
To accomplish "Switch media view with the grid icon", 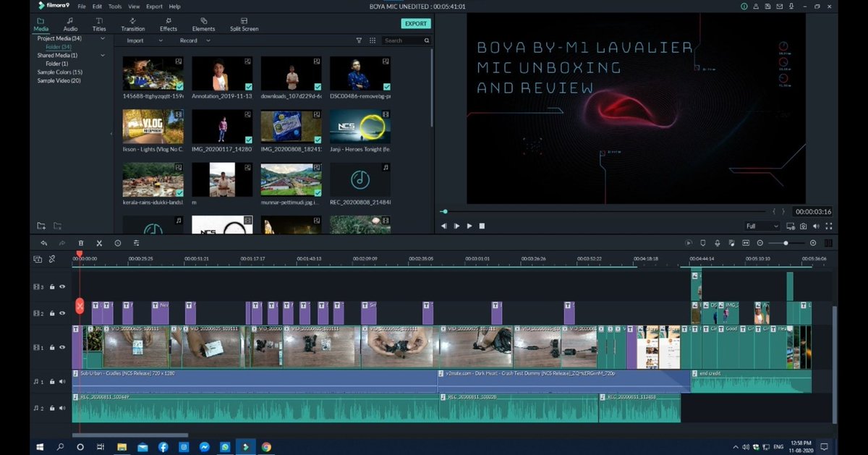I will point(373,41).
